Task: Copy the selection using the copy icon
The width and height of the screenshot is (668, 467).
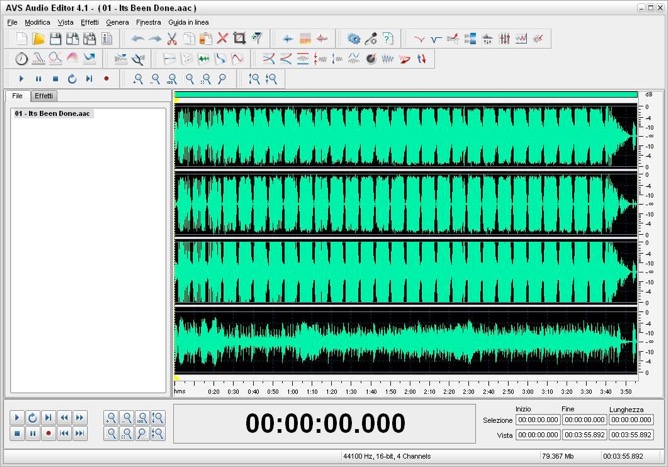Action: (189, 39)
